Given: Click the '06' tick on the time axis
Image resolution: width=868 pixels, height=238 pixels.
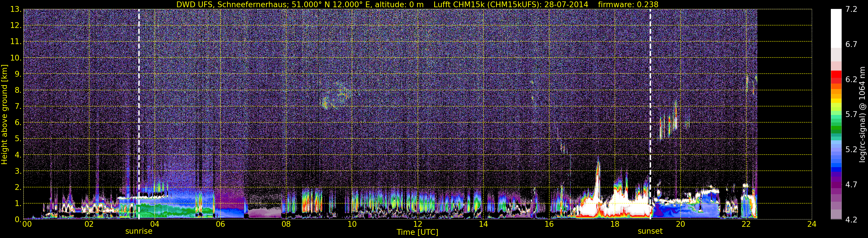Looking at the screenshot, I should (220, 224).
